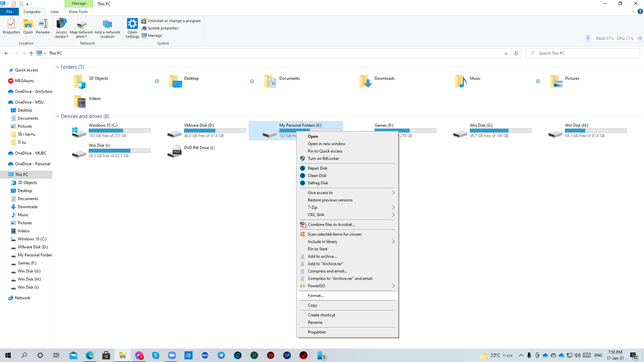Open the address bar history dropdown

tap(506, 53)
